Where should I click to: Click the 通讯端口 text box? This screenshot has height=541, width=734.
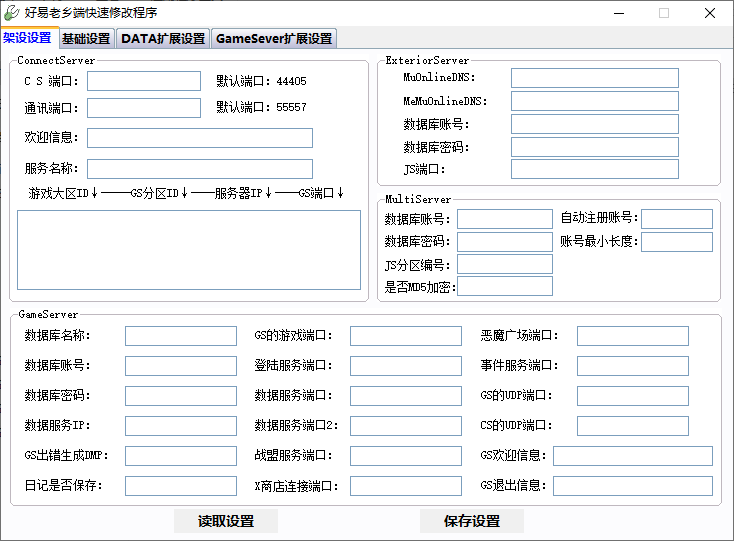click(144, 108)
